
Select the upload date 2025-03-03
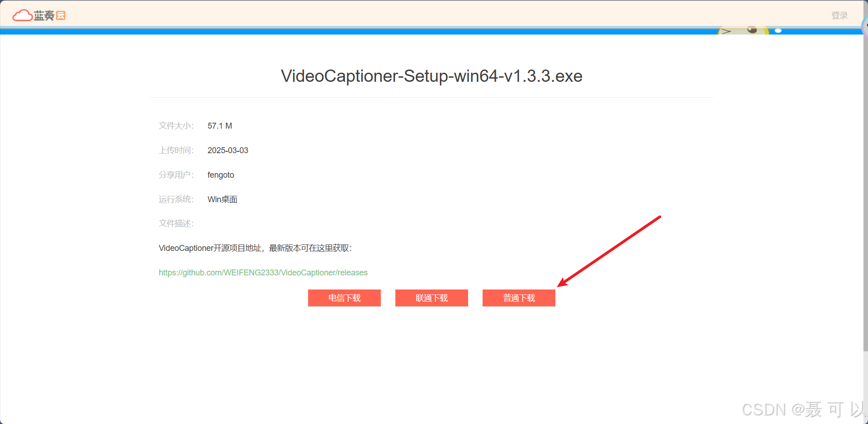[x=228, y=150]
